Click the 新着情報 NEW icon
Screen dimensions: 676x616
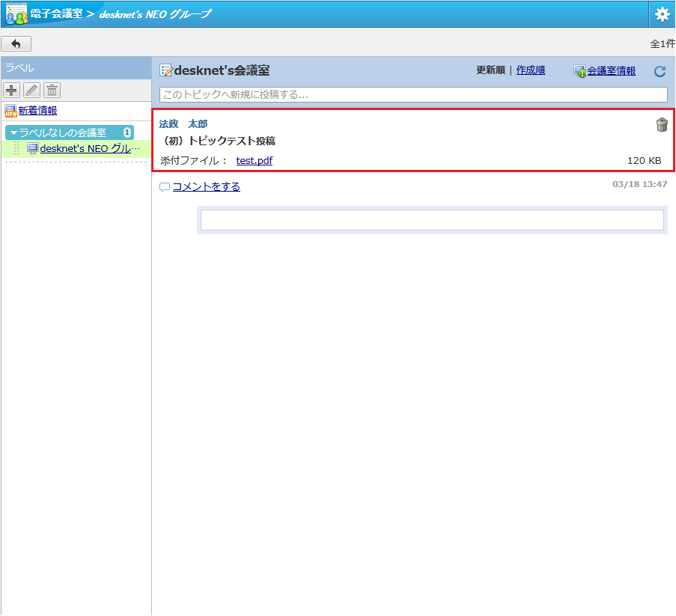[10, 111]
